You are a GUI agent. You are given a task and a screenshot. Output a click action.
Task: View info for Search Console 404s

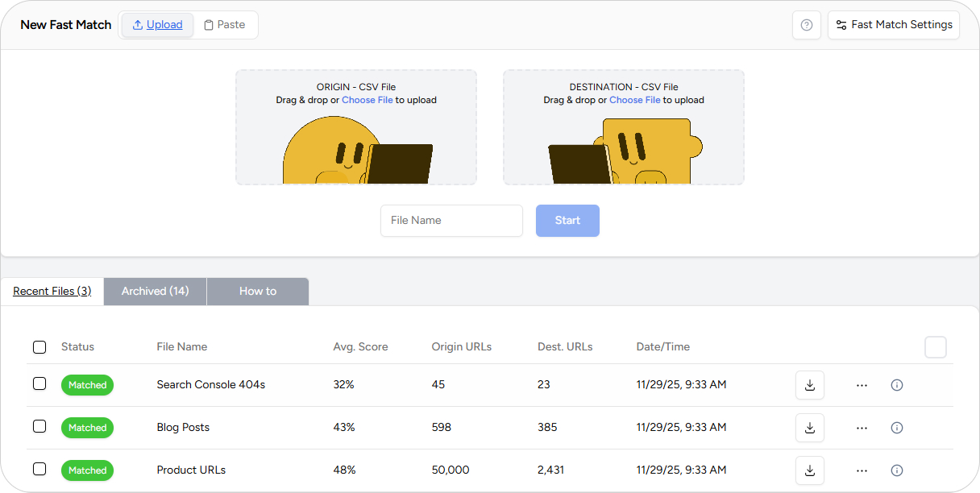click(x=896, y=385)
